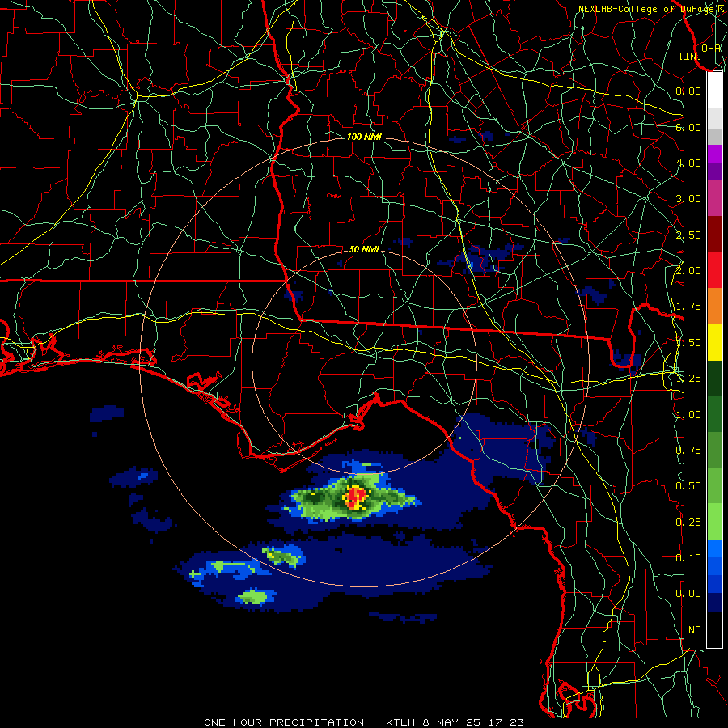Click the 2.00 legend value

688,271
